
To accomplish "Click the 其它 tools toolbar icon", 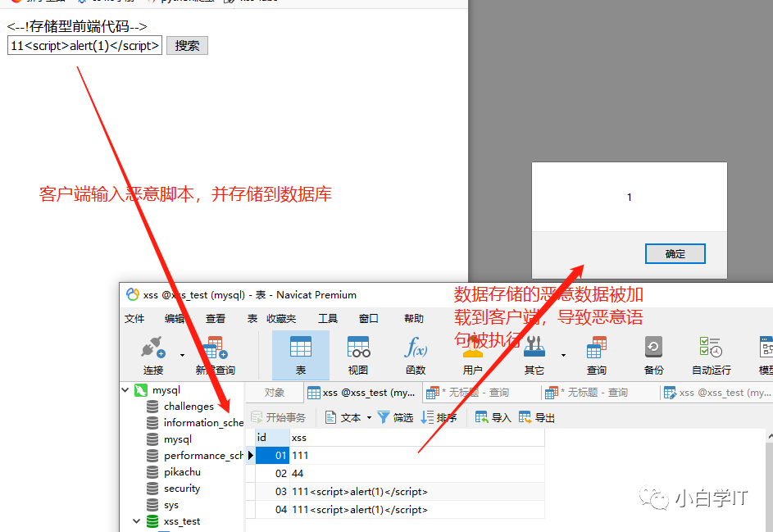I will pos(534,347).
